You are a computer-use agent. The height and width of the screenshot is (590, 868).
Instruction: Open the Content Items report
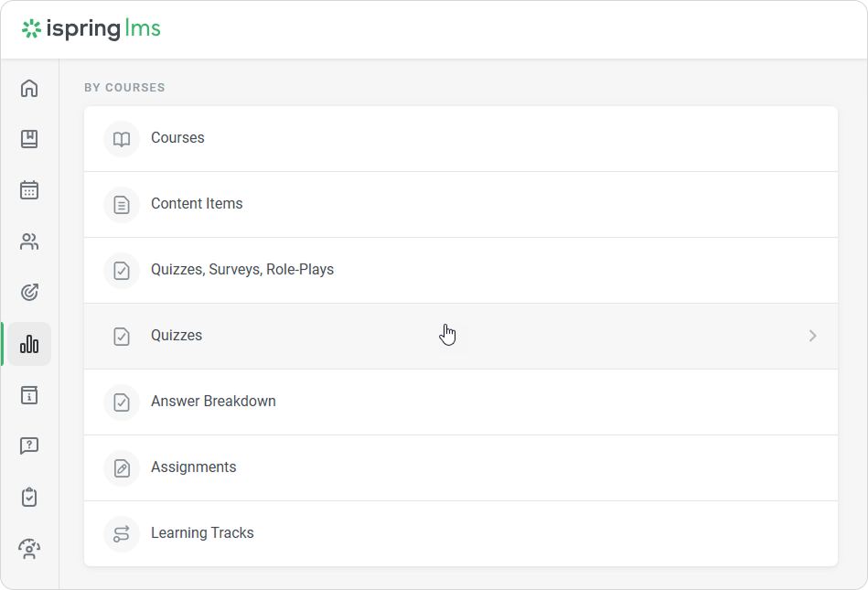(x=197, y=204)
